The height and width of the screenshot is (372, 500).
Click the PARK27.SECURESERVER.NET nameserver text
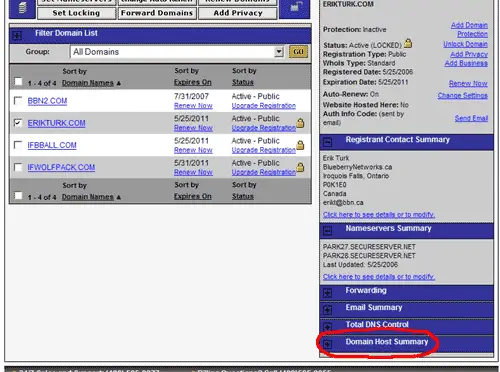click(369, 247)
